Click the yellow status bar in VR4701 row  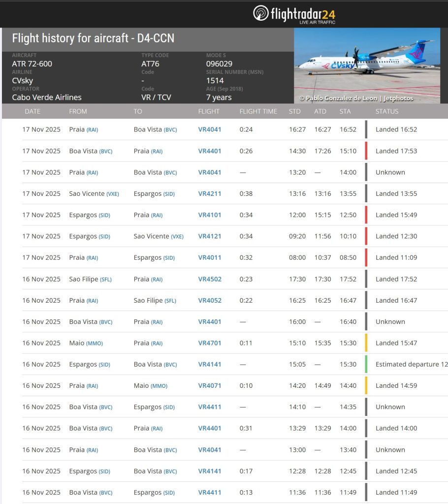[366, 343]
